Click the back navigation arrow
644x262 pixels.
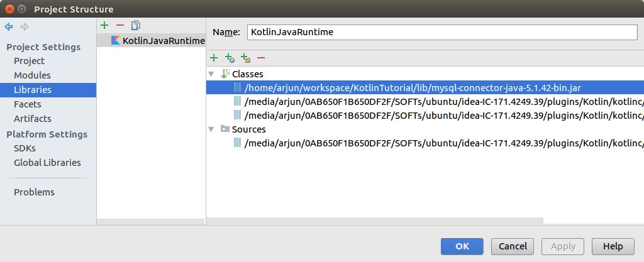pyautogui.click(x=9, y=27)
